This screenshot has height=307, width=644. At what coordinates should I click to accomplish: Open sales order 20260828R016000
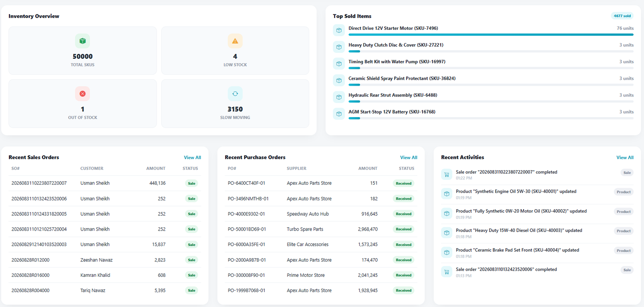coord(31,275)
